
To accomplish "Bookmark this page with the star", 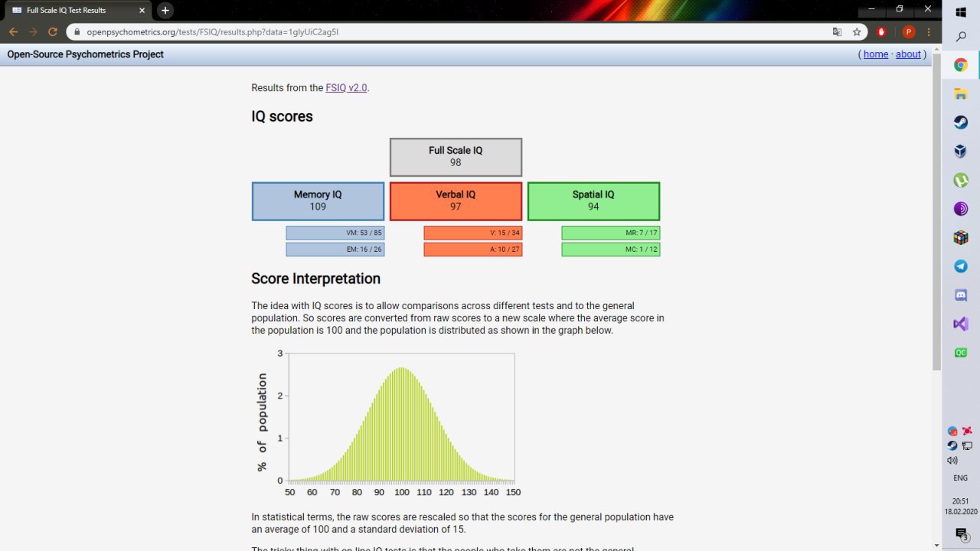I will point(857,32).
